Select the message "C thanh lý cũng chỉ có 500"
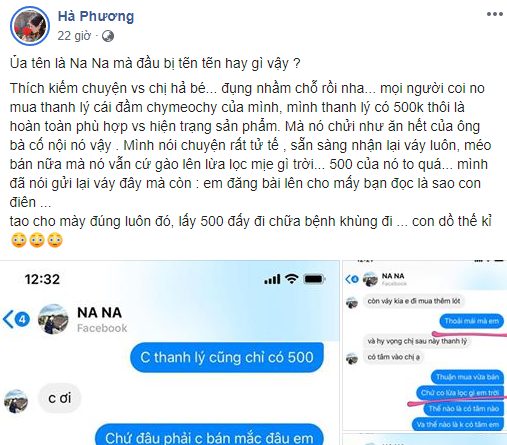This screenshot has width=507, height=445. click(227, 357)
